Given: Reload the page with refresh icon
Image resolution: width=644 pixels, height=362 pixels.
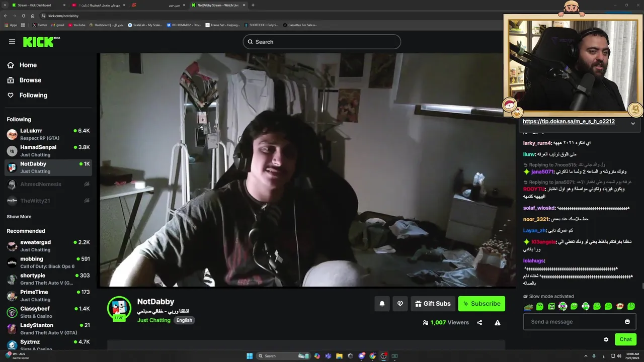Looking at the screenshot, I should tap(23, 16).
